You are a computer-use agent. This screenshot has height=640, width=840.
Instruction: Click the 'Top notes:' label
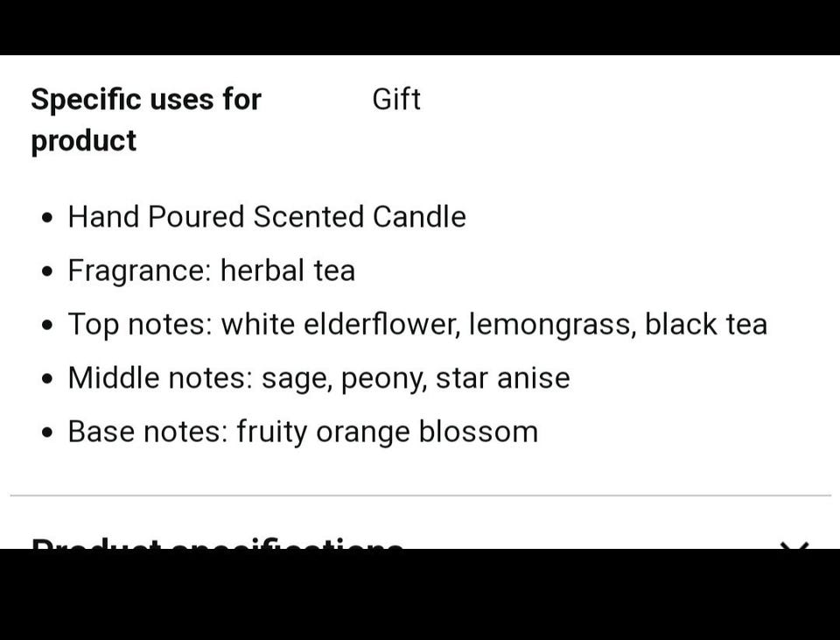pyautogui.click(x=140, y=325)
